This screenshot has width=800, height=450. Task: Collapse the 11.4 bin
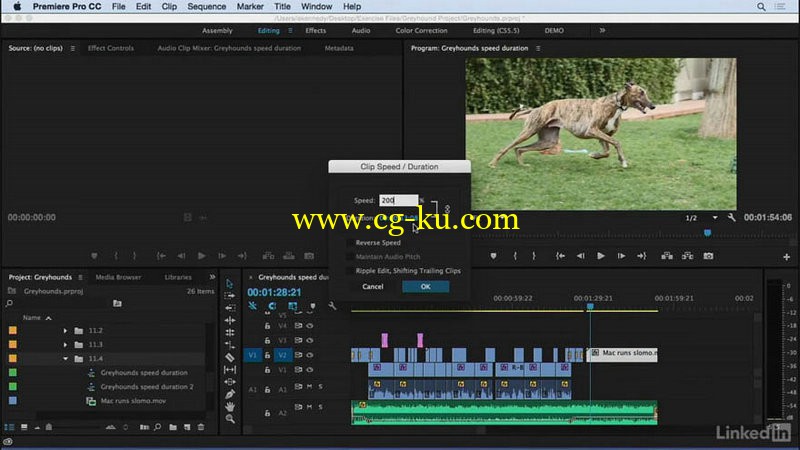pos(65,359)
